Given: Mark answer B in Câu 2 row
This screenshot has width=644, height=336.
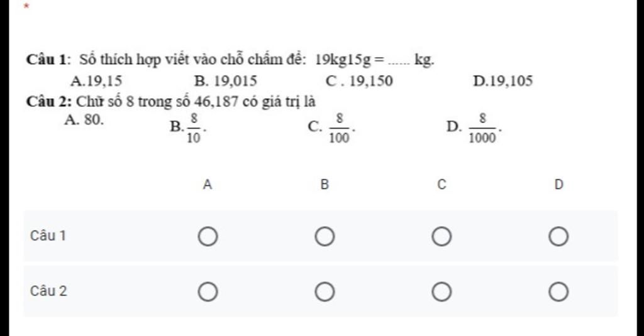Looking at the screenshot, I should [x=325, y=292].
